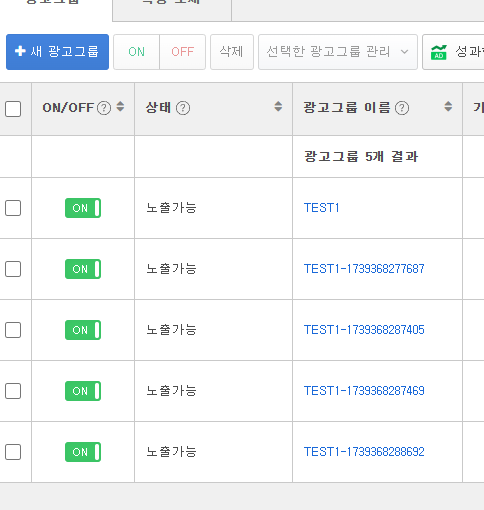Open the TEST1-1739368287405 ad group link
Image resolution: width=484 pixels, height=510 pixels.
click(x=364, y=330)
